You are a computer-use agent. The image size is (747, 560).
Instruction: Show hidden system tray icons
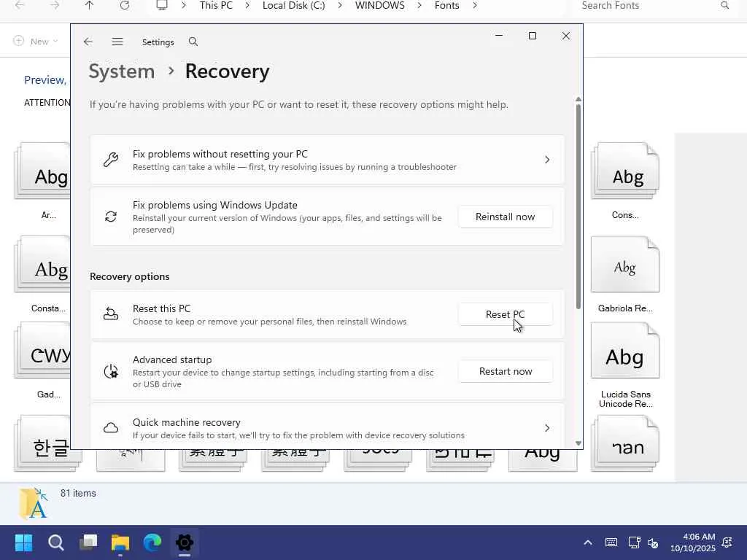pyautogui.click(x=588, y=542)
